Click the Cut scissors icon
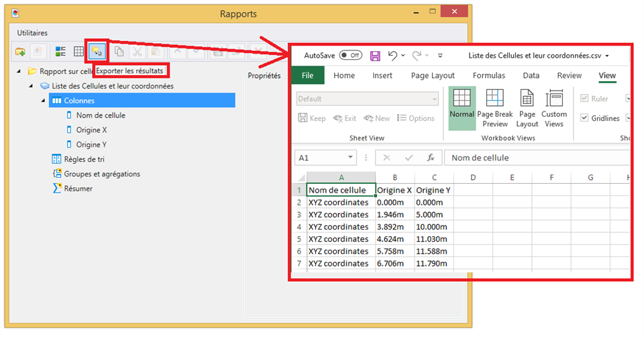 [137, 52]
